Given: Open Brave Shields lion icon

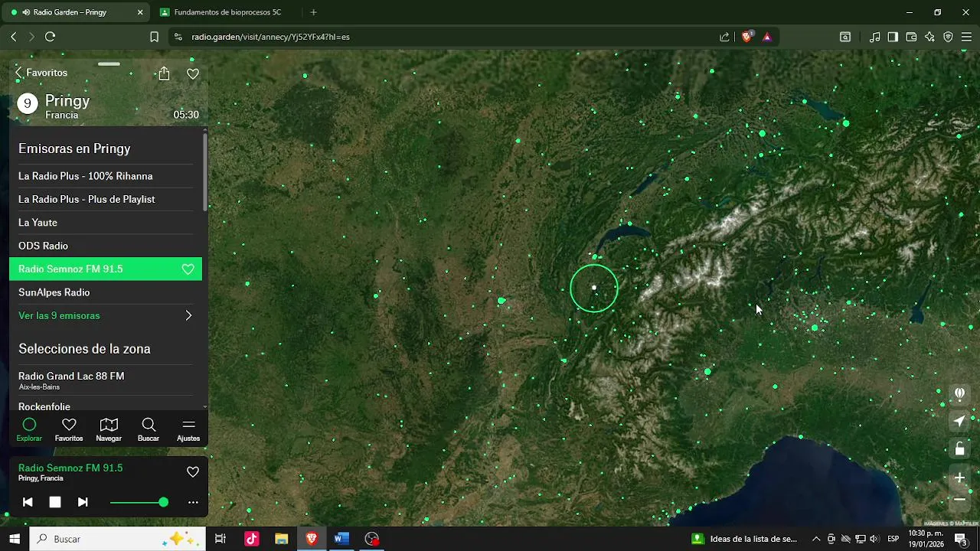Looking at the screenshot, I should [747, 37].
